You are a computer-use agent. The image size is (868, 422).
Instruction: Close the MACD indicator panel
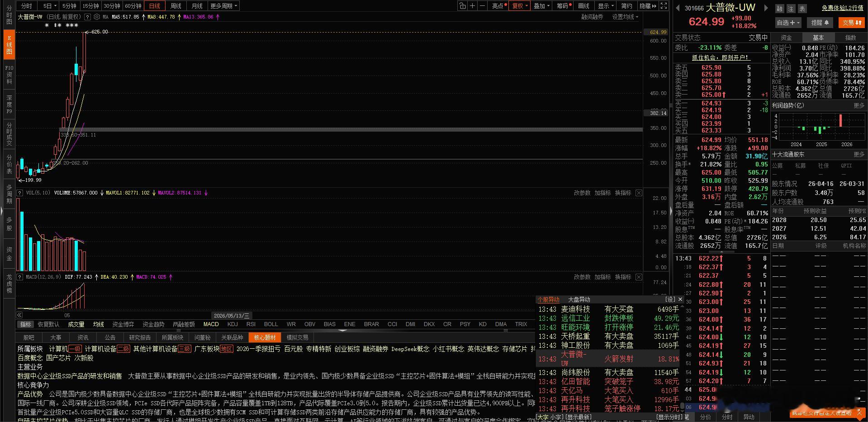639,277
